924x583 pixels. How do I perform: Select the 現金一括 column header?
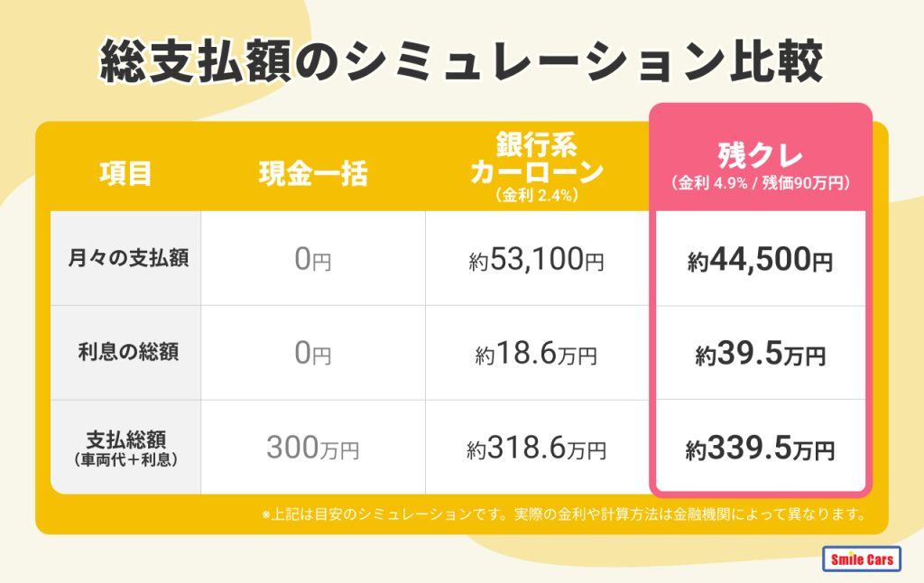tap(313, 173)
